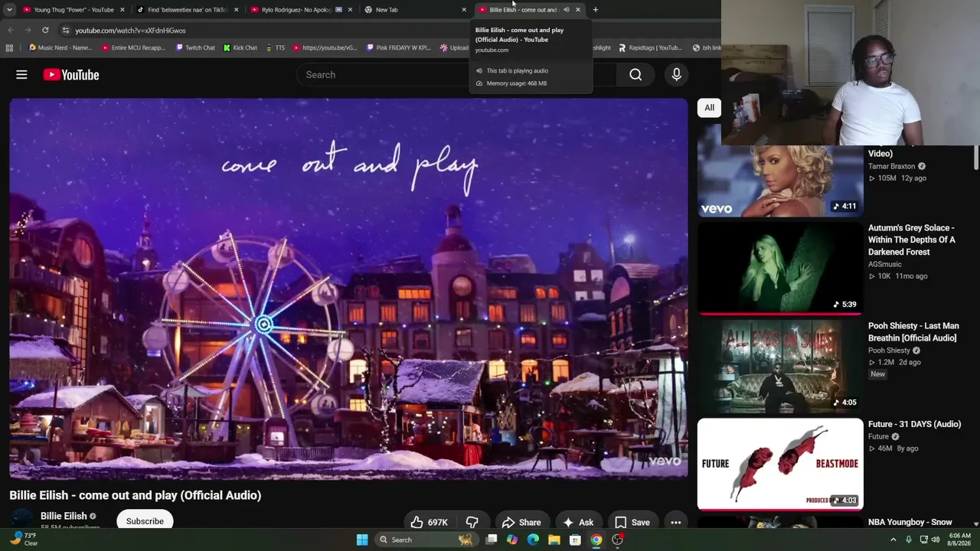Show hidden system tray icons

[893, 540]
